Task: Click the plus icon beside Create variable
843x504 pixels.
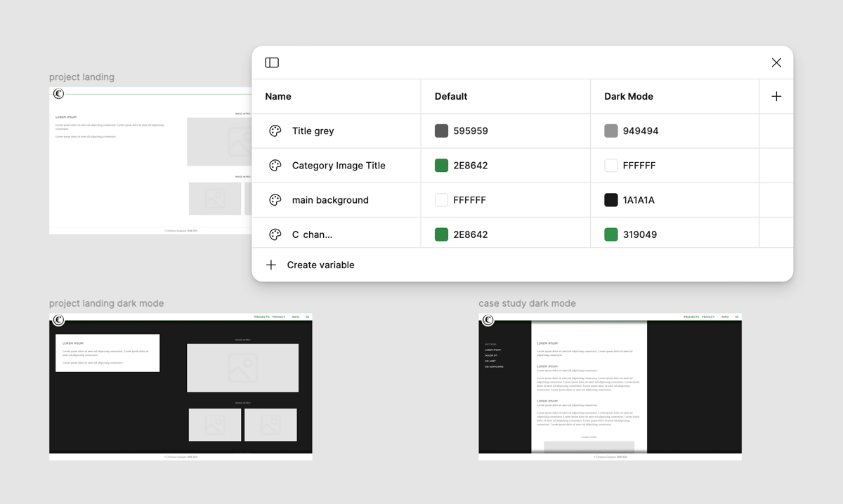Action: click(271, 265)
